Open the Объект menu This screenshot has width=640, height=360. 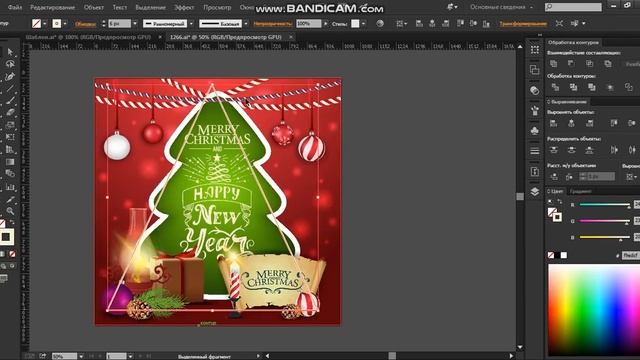pyautogui.click(x=94, y=7)
